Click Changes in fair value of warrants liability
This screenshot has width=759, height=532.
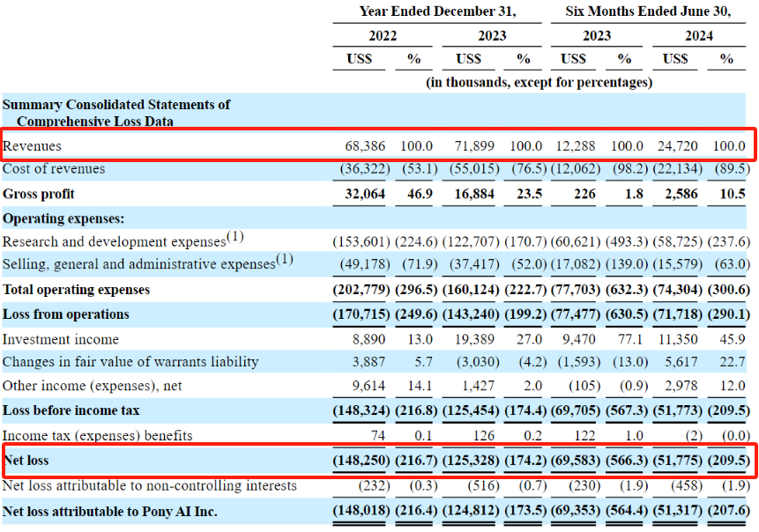(x=130, y=362)
